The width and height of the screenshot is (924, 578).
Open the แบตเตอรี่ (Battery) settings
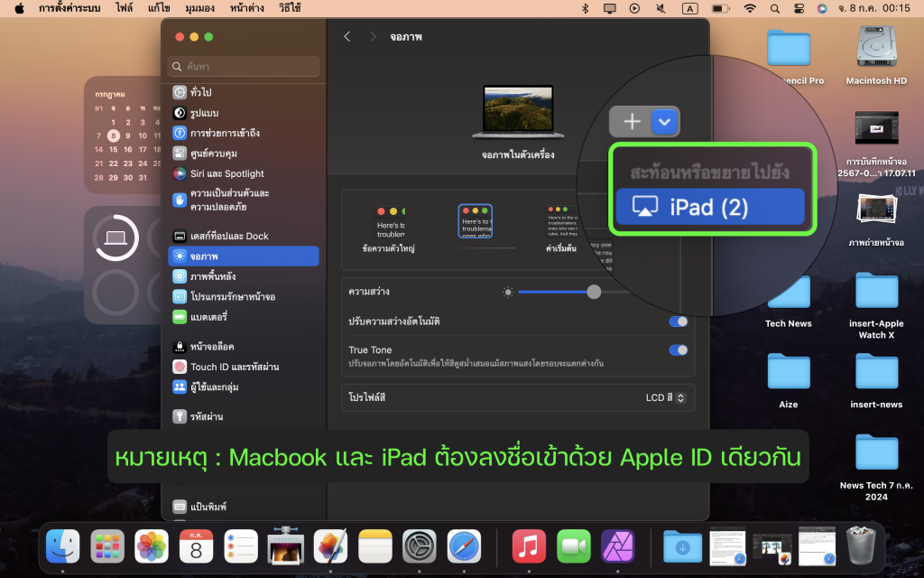coord(208,317)
